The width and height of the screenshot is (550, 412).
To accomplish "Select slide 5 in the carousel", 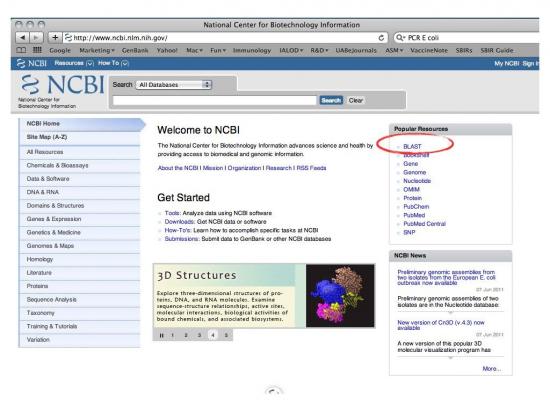I will 226,335.
